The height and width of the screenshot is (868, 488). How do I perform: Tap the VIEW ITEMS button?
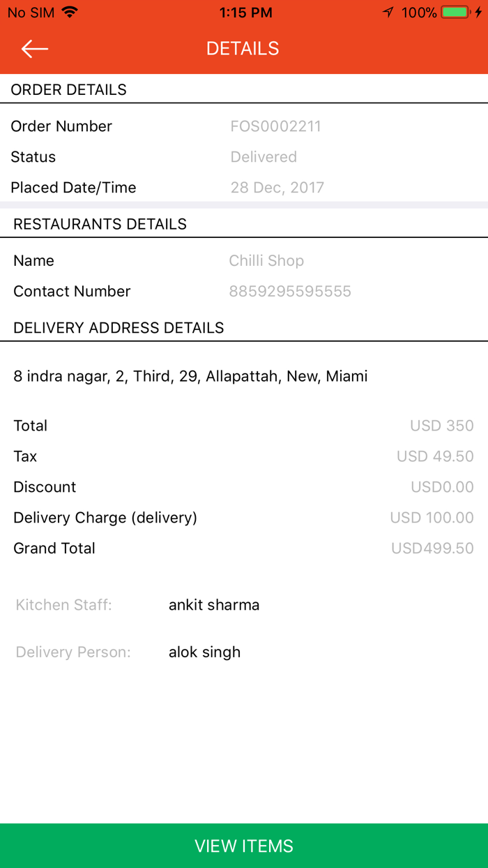click(244, 846)
